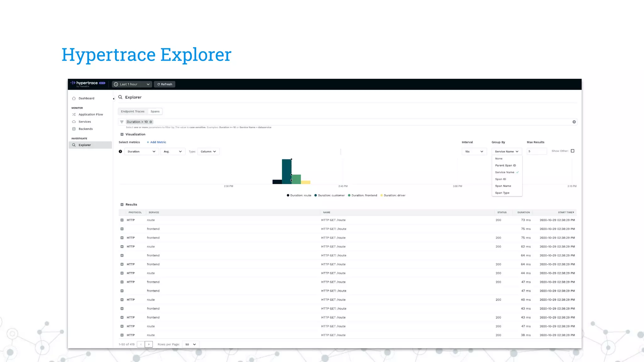
Task: Click the Hypertrace logo
Action: 87,84
